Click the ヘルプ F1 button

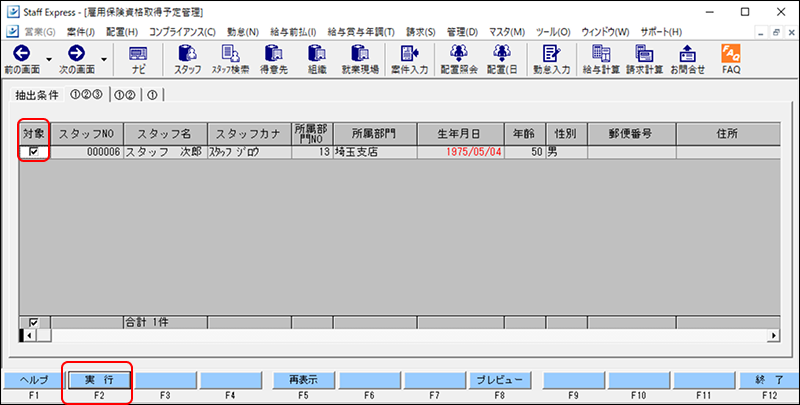34,380
